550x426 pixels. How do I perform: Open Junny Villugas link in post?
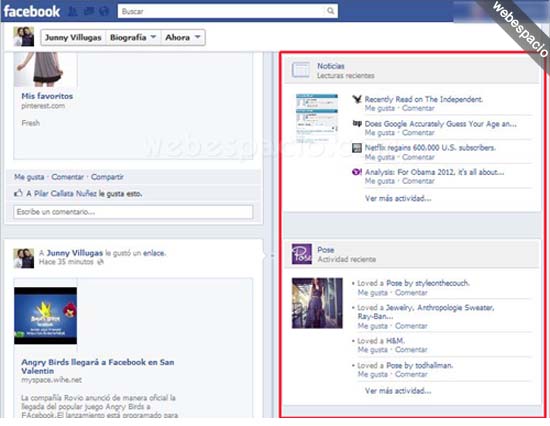[75, 253]
